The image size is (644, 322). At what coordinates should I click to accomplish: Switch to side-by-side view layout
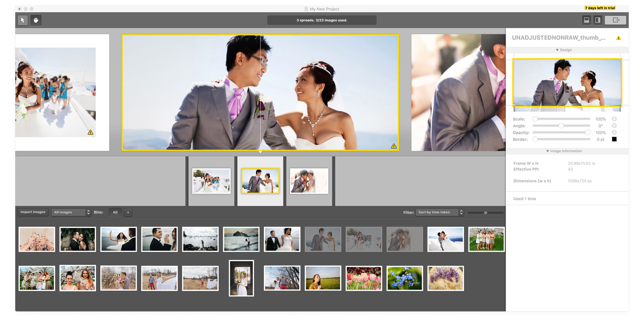pos(598,20)
